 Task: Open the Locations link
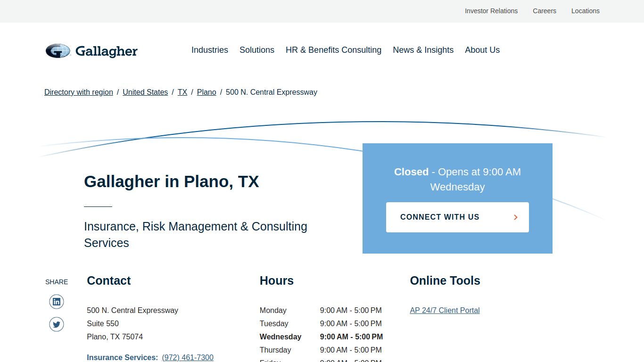click(586, 11)
